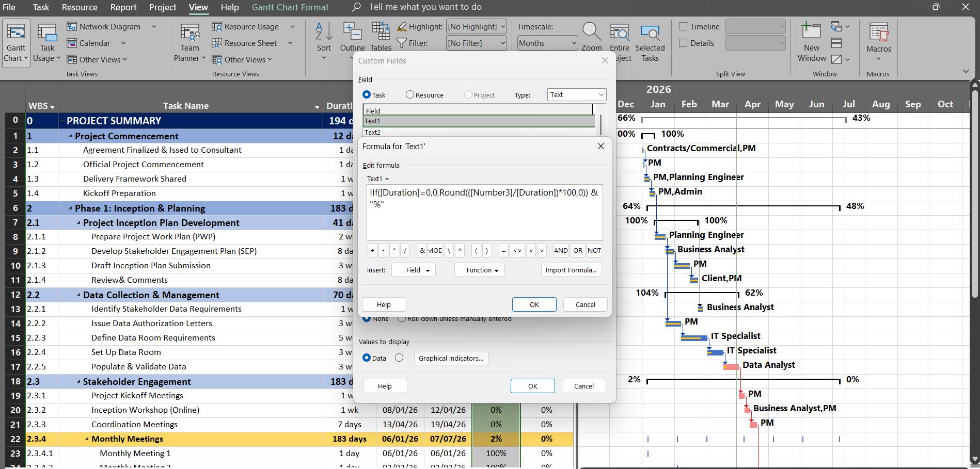Confirm the formula with OK

click(x=534, y=304)
